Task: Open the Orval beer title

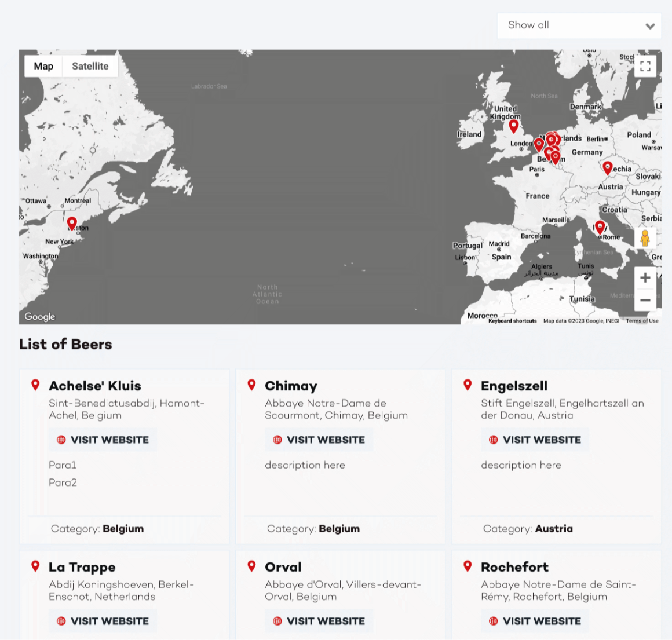Action: [x=283, y=567]
